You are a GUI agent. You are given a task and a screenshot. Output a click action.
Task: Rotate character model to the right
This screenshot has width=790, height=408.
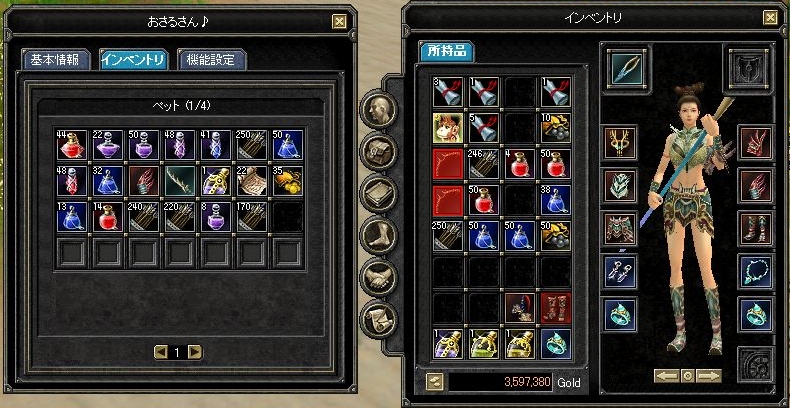coord(708,376)
